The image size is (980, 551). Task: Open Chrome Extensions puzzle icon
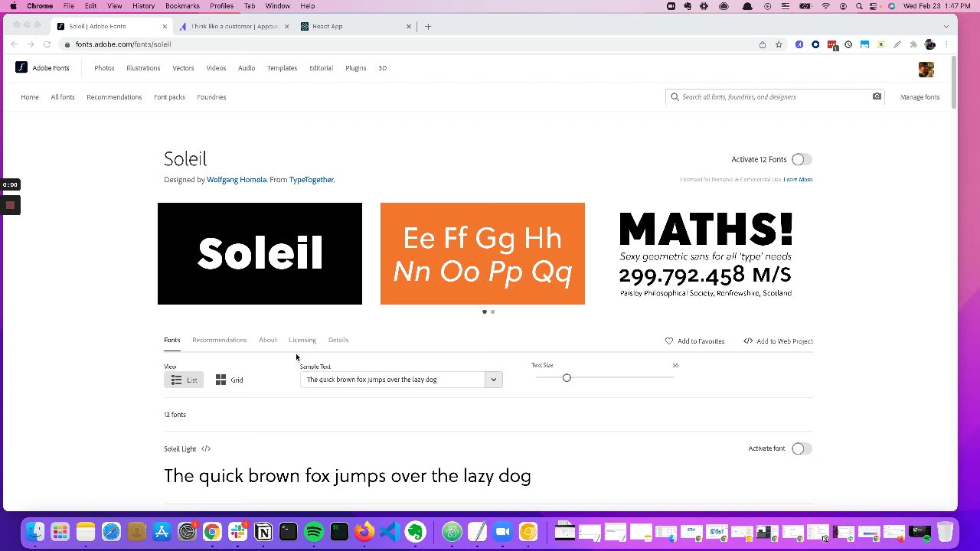pos(913,44)
